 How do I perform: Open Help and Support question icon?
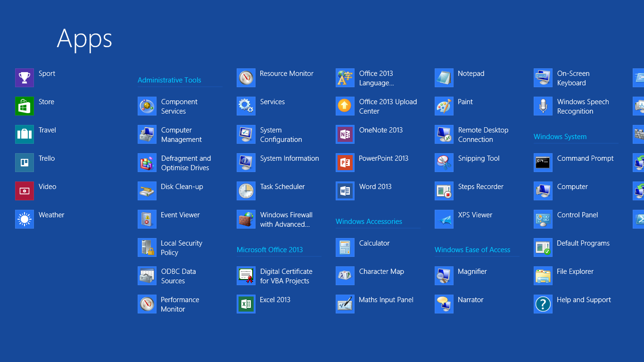click(x=543, y=304)
